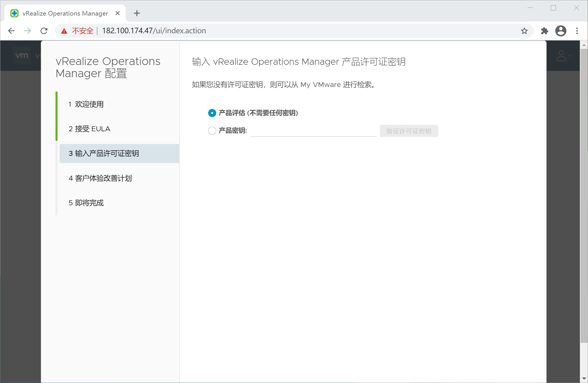Click the vm logo in the header

pyautogui.click(x=22, y=55)
